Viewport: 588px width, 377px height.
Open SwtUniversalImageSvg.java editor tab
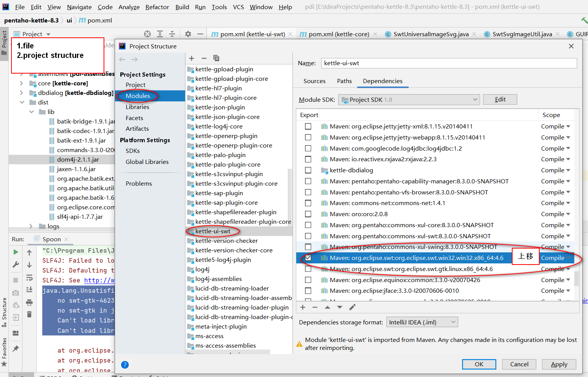[431, 34]
